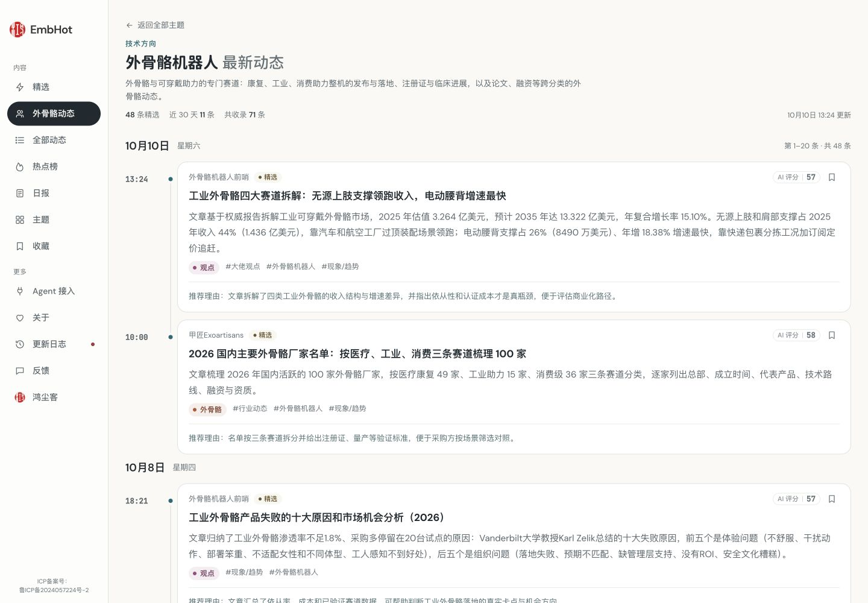The height and width of the screenshot is (603, 868).
Task: Click the 技术方向 category label
Action: click(x=141, y=43)
